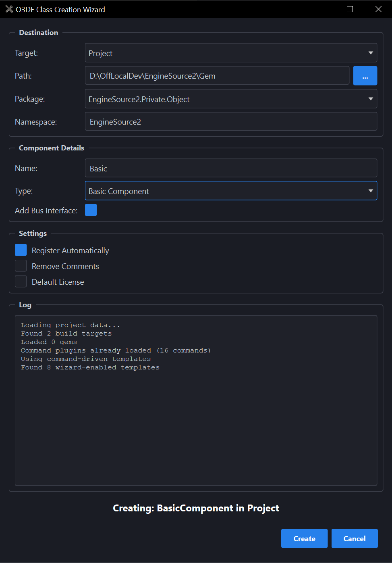The image size is (392, 563).
Task: Click the log line 'Loaded 0 gems'
Action: click(49, 342)
